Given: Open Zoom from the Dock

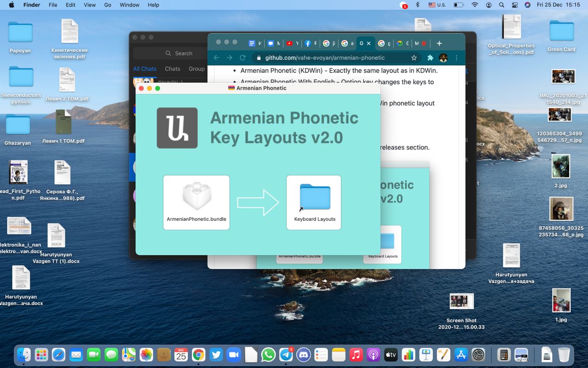Looking at the screenshot, I should click(233, 355).
